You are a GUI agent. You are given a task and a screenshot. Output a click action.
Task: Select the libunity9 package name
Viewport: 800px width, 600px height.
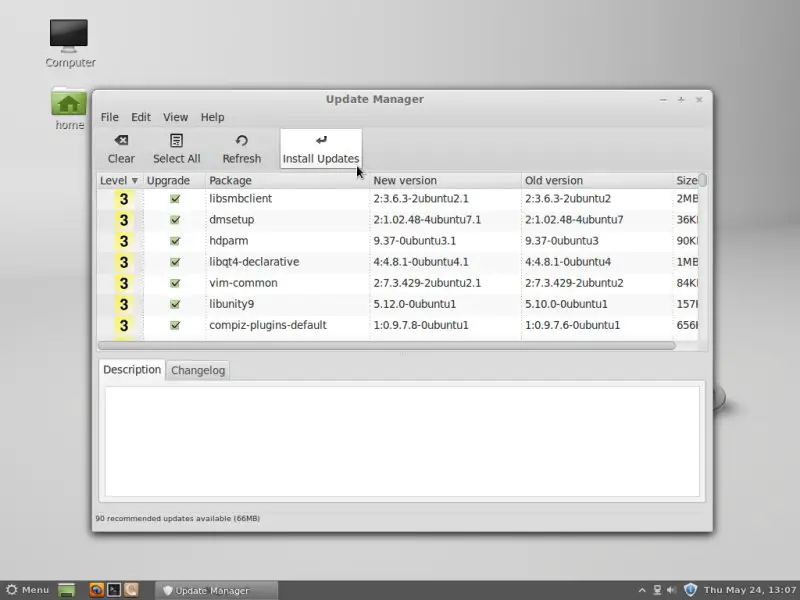pos(232,304)
